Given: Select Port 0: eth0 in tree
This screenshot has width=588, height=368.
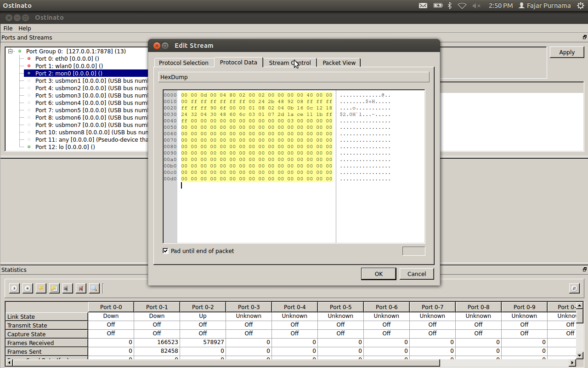Looking at the screenshot, I should click(x=67, y=58).
